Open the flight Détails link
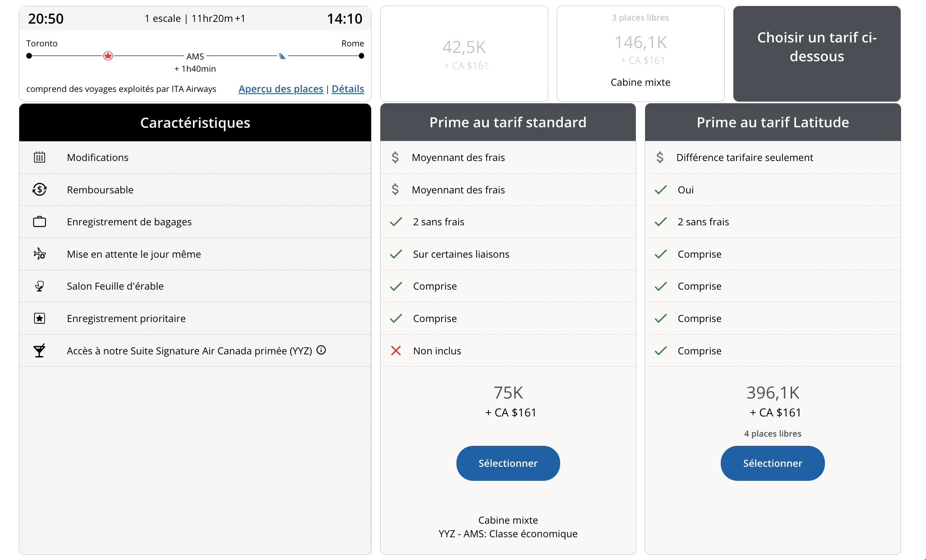Viewport: 926px width, 560px height. click(x=348, y=89)
